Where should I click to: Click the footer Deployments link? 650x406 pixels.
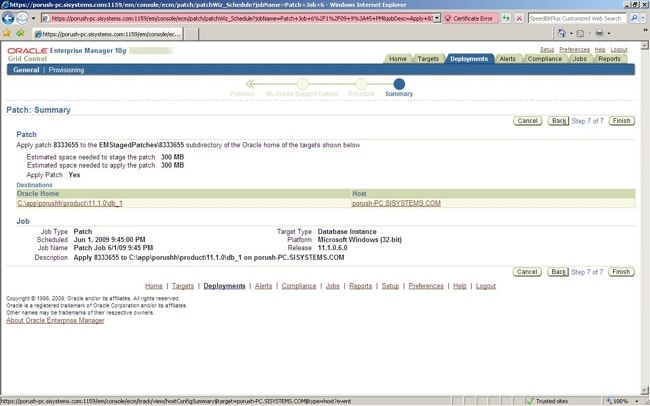coord(224,286)
